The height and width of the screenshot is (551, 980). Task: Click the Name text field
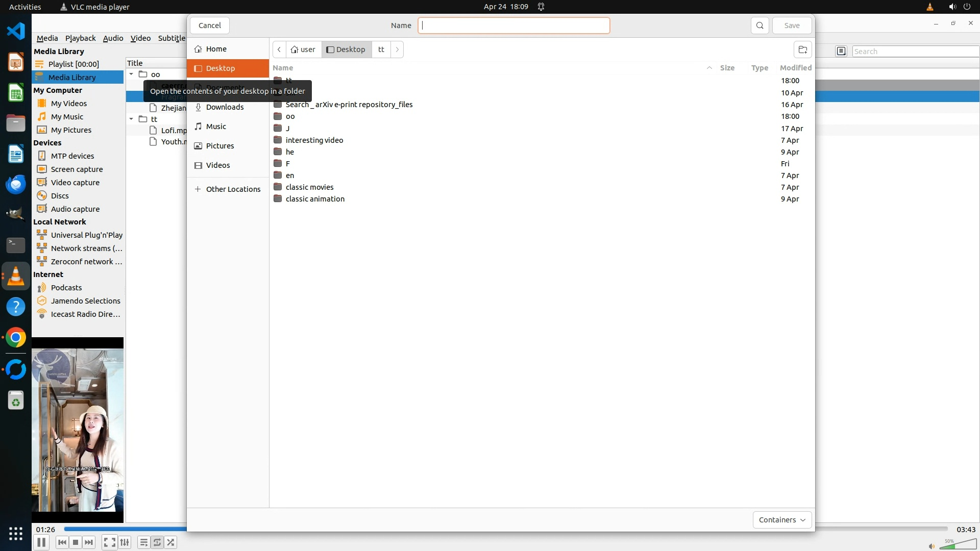[x=513, y=26]
